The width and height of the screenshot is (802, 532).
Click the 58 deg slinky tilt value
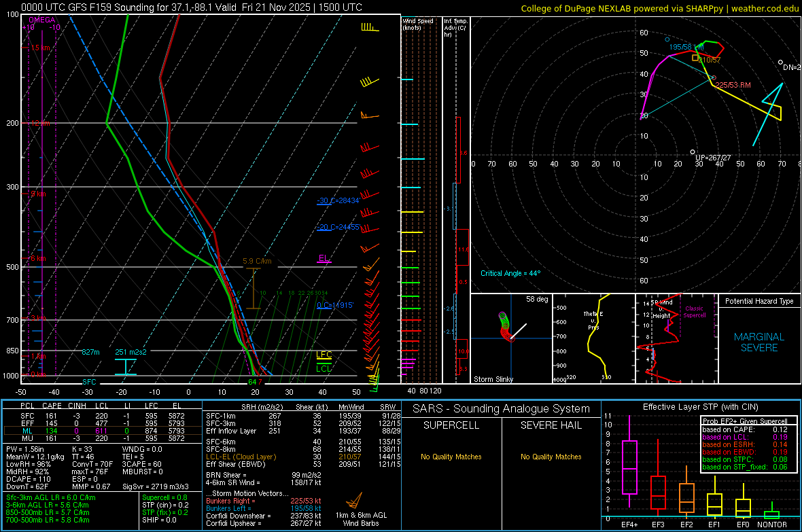point(537,299)
